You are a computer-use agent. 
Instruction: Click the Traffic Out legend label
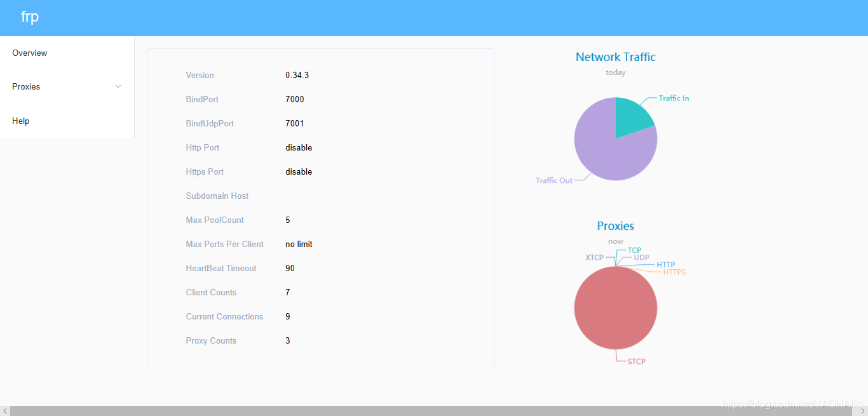[x=554, y=180]
